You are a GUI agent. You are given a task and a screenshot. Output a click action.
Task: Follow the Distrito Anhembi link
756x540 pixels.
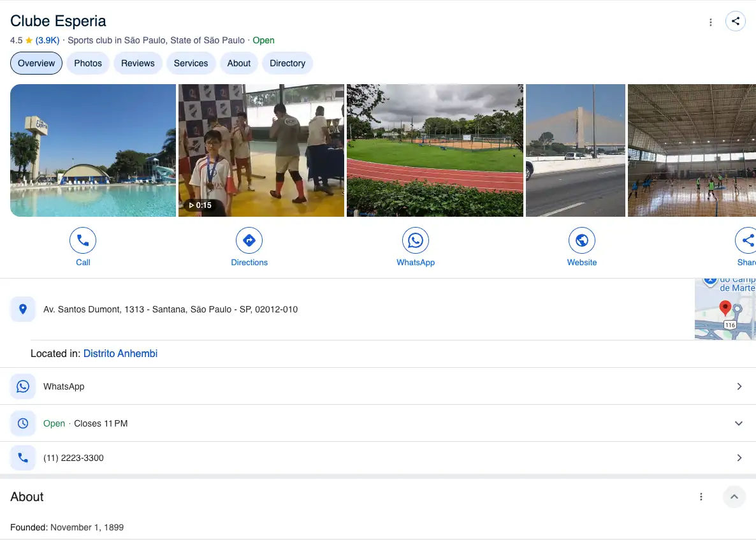(x=120, y=353)
